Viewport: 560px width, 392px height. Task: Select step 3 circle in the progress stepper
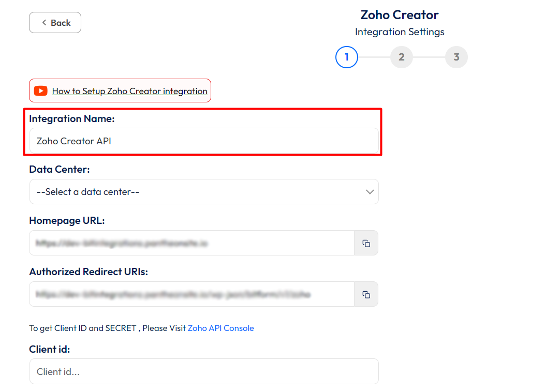(456, 57)
